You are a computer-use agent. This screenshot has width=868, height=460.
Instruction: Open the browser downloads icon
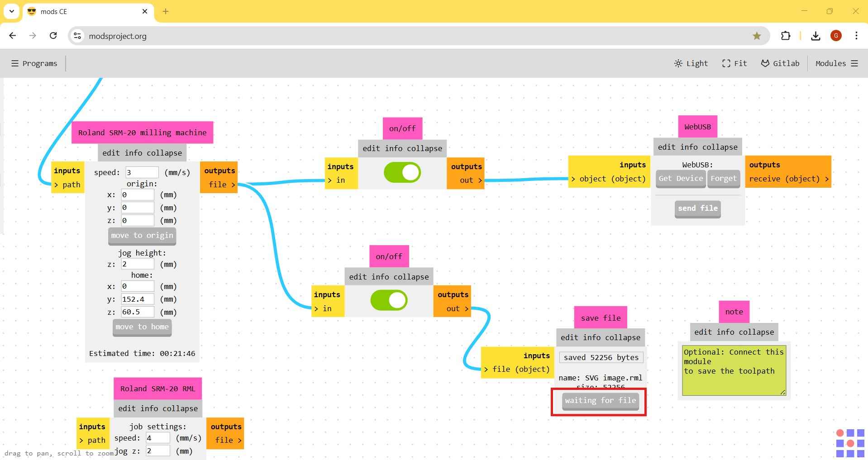coord(816,36)
